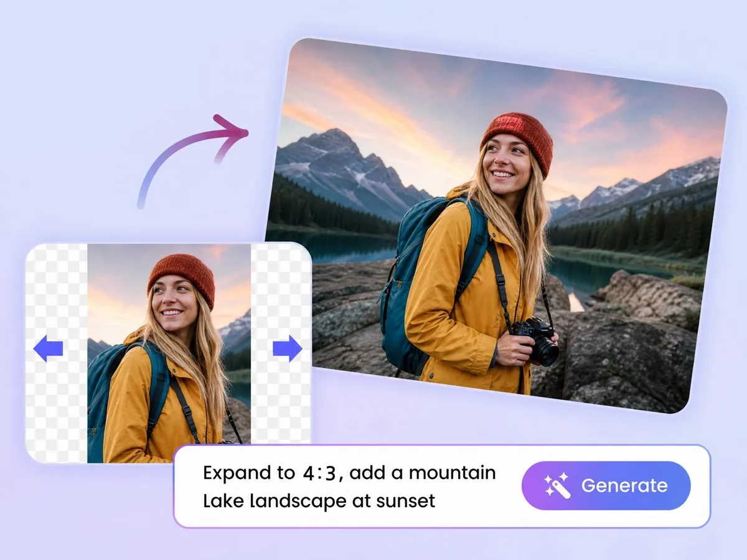Viewport: 747px width, 560px height.
Task: Click the "Expand to 4:3, add a mountain" text
Action: [349, 473]
